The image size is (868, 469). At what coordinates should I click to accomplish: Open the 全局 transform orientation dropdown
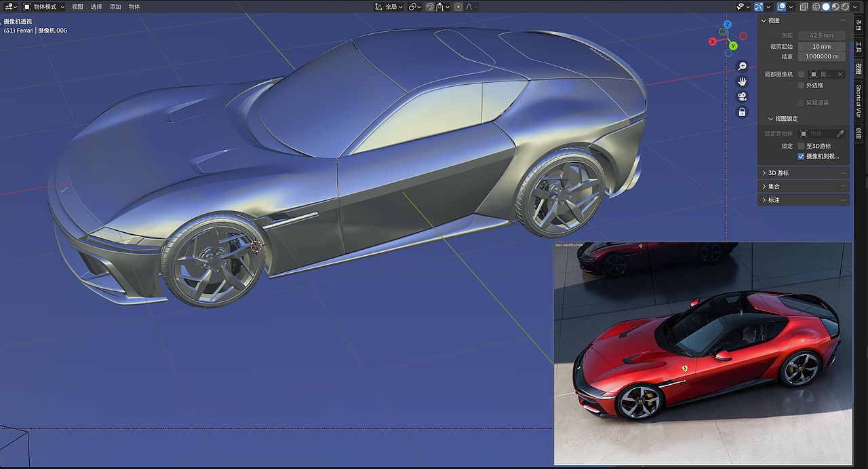click(392, 6)
